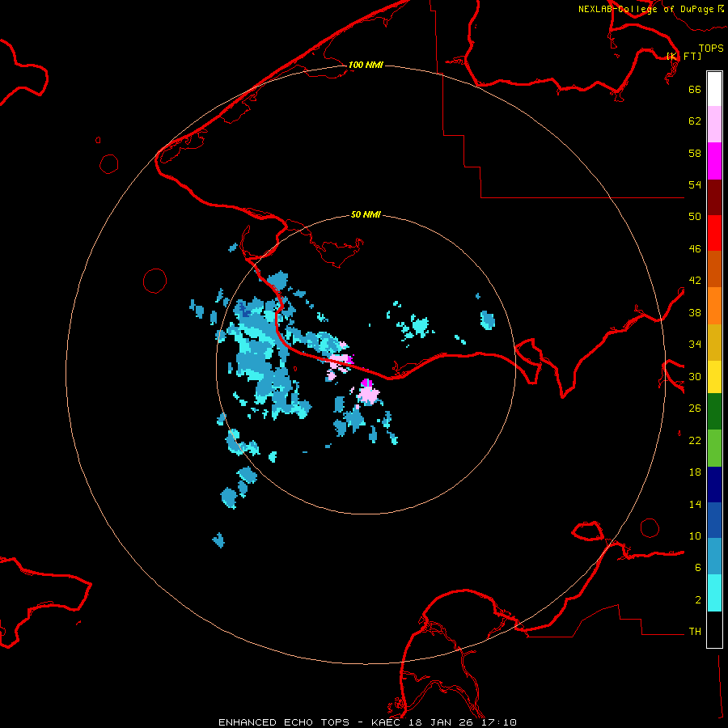Click the legend value "42"

pos(695,281)
